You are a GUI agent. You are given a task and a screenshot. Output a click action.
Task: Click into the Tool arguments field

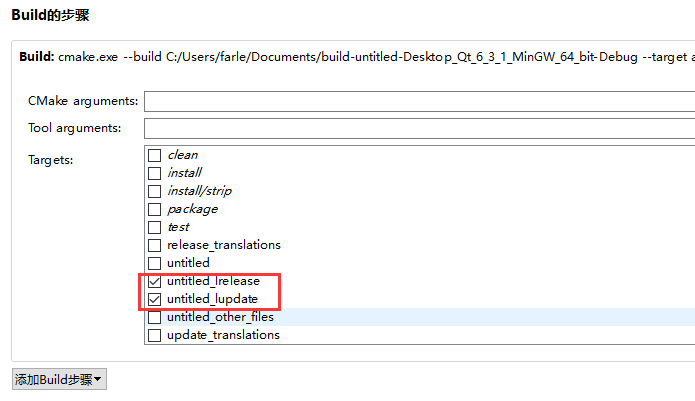(x=419, y=128)
